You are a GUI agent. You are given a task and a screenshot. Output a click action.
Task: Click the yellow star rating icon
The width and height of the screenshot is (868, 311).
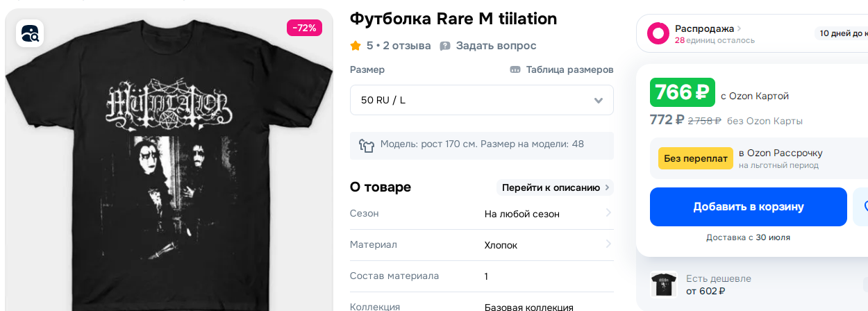[356, 46]
